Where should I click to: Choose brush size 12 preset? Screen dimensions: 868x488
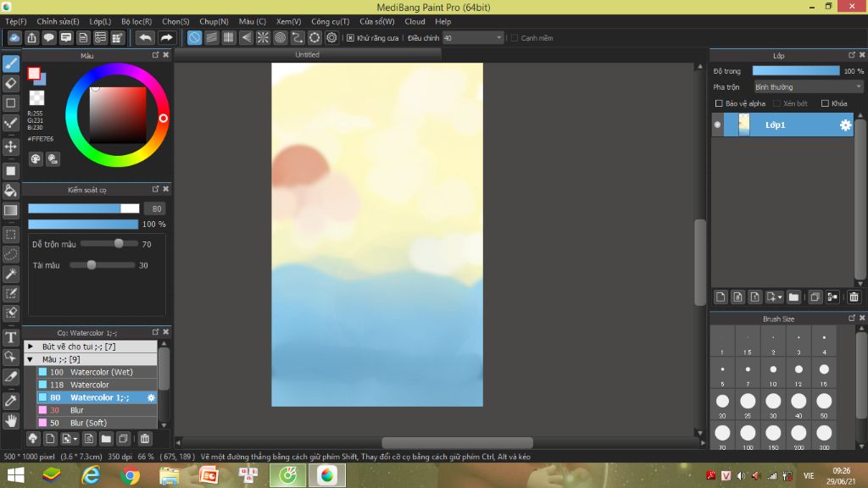798,374
